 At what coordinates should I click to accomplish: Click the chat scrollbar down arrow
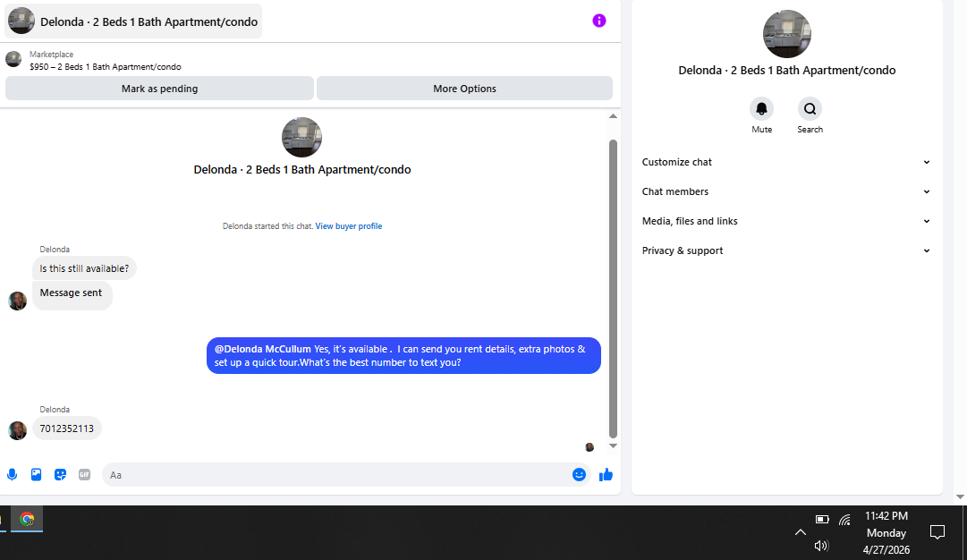[x=613, y=445]
